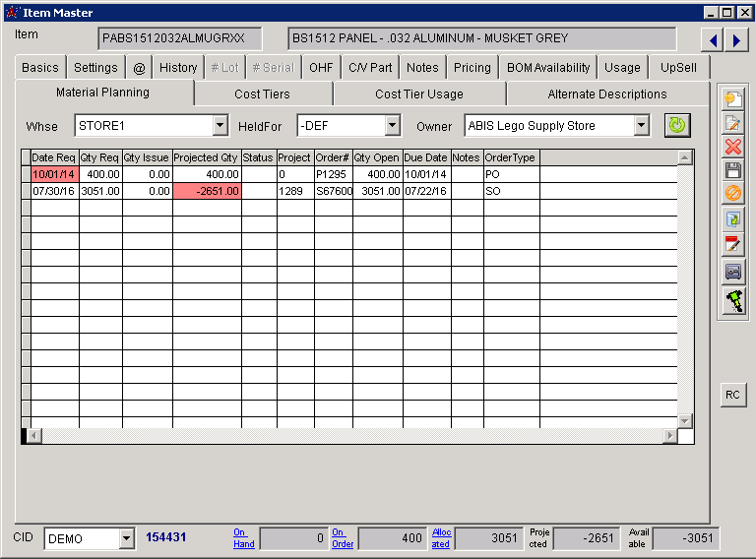Click the green refresh button beside Owner
The image size is (756, 559).
pyautogui.click(x=677, y=125)
